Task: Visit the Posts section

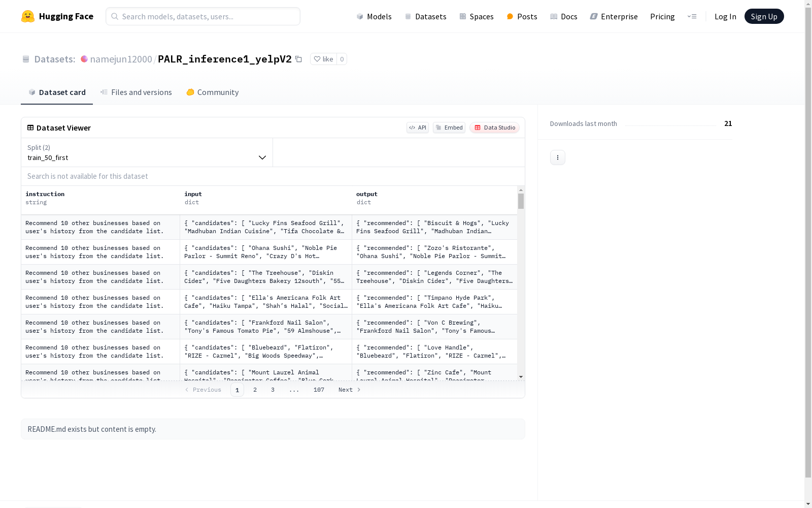Action: [x=522, y=16]
